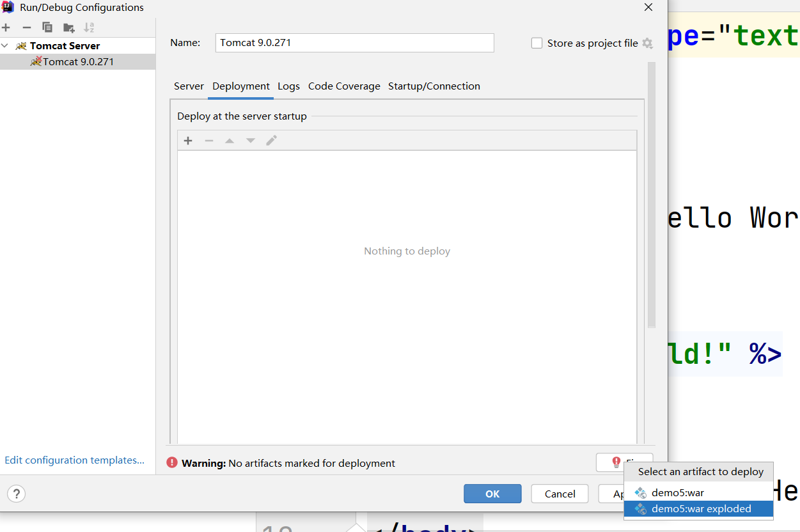Screen dimensions: 800x532
Task: Choose demo5:war exploded artifact
Action: [698, 509]
